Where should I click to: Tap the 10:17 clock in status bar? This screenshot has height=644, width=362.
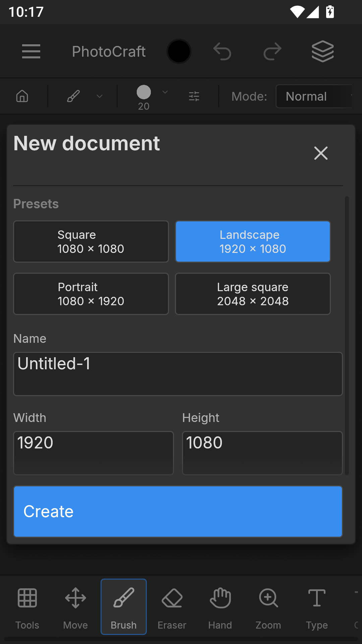26,12
